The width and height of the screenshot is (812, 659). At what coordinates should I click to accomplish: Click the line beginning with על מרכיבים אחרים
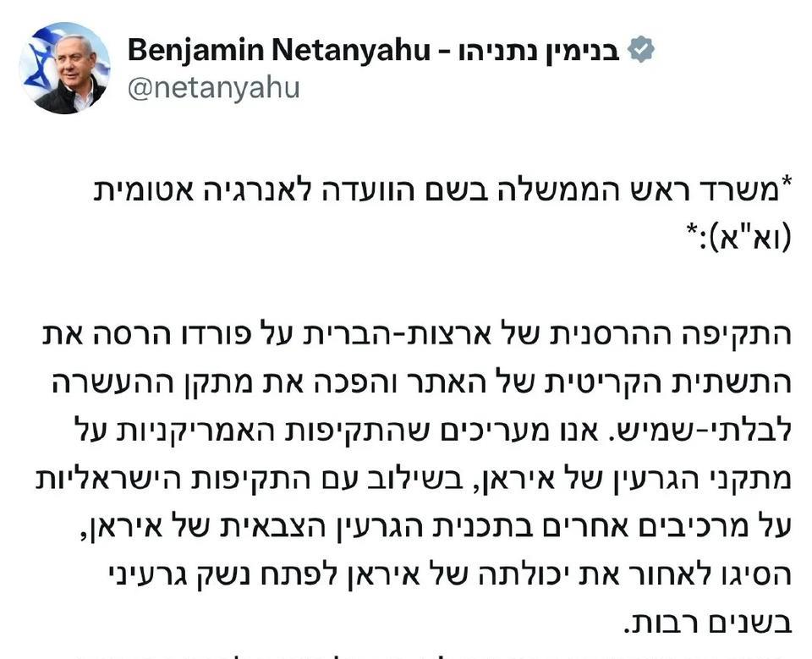click(435, 527)
